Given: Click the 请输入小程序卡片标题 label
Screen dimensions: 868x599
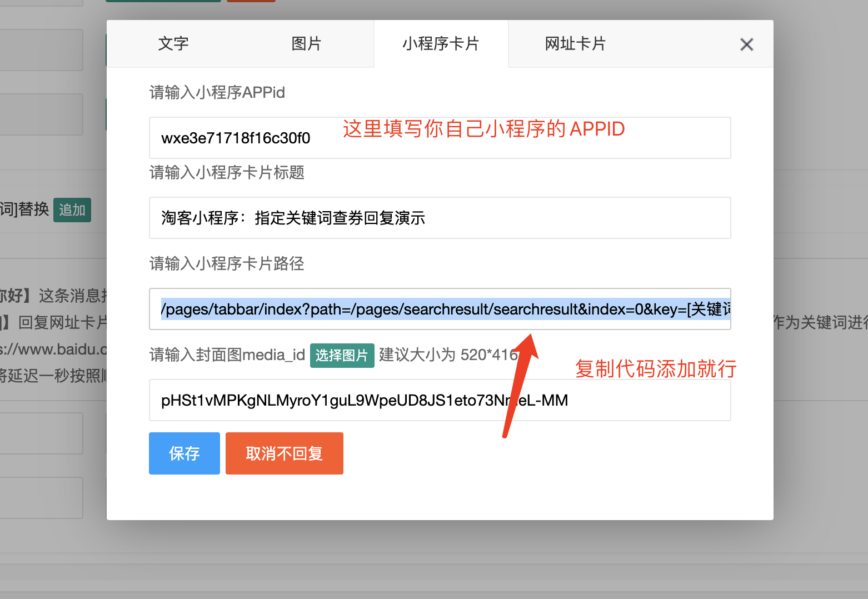Looking at the screenshot, I should tap(227, 173).
